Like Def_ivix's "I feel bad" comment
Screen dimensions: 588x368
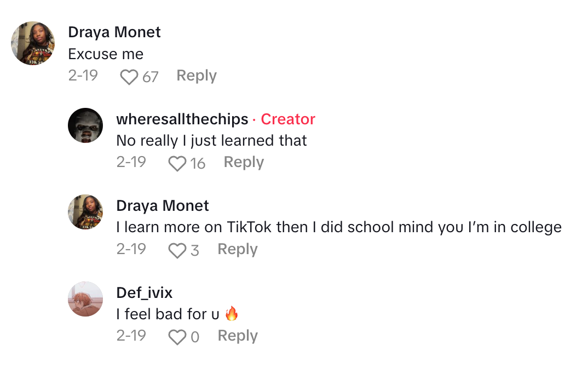pyautogui.click(x=177, y=337)
